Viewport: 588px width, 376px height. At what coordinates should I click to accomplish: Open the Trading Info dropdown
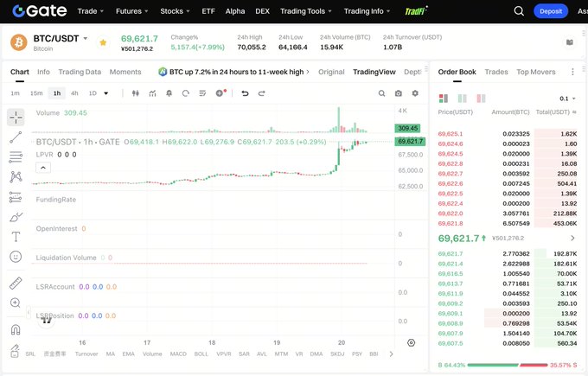367,11
